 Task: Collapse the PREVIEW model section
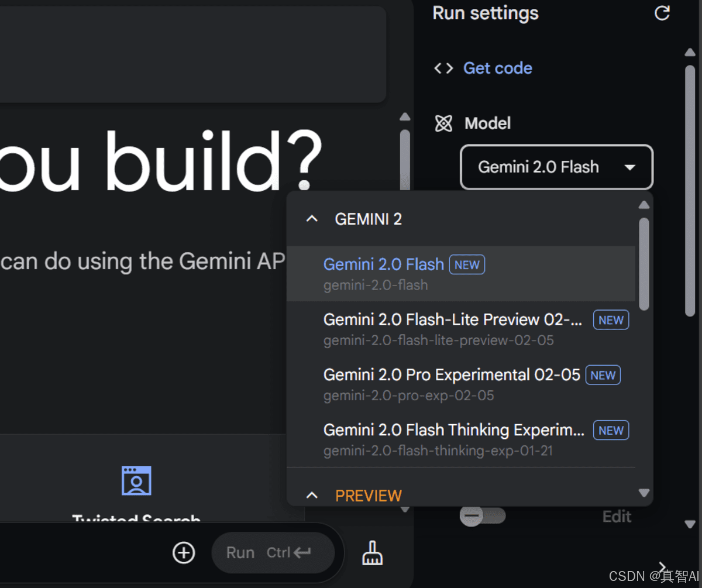click(311, 494)
